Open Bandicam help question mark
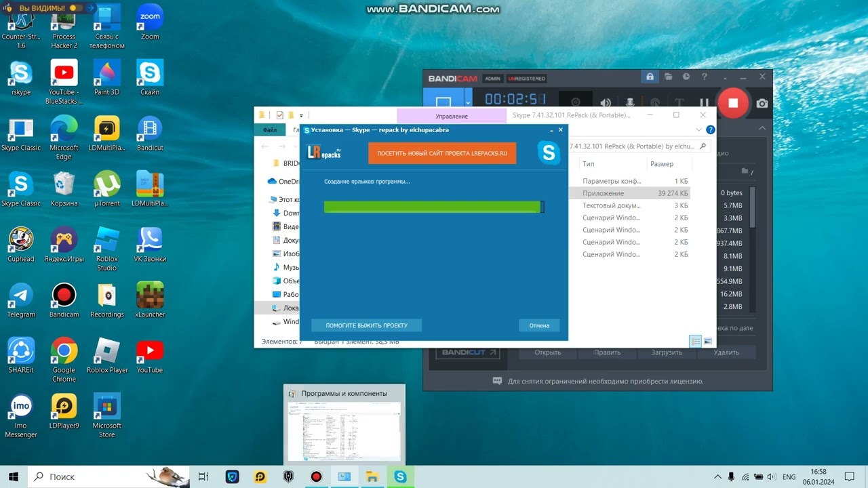 [705, 77]
